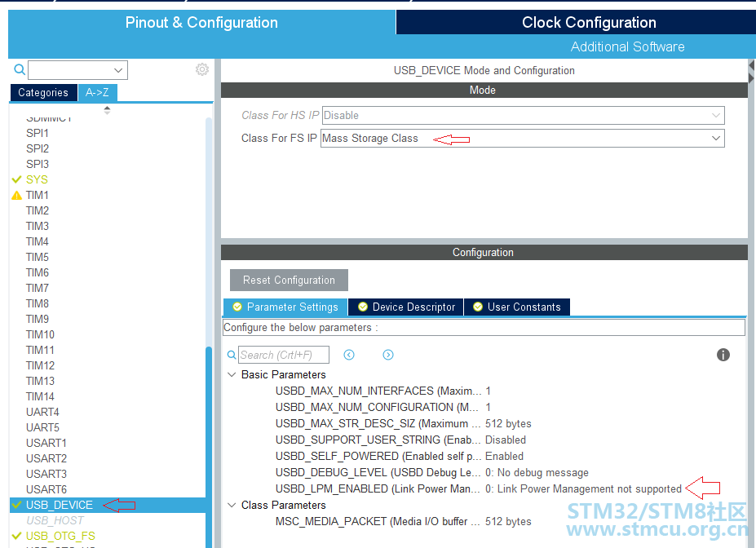Image resolution: width=756 pixels, height=548 pixels.
Task: Go to next search result arrow
Action: 388,355
